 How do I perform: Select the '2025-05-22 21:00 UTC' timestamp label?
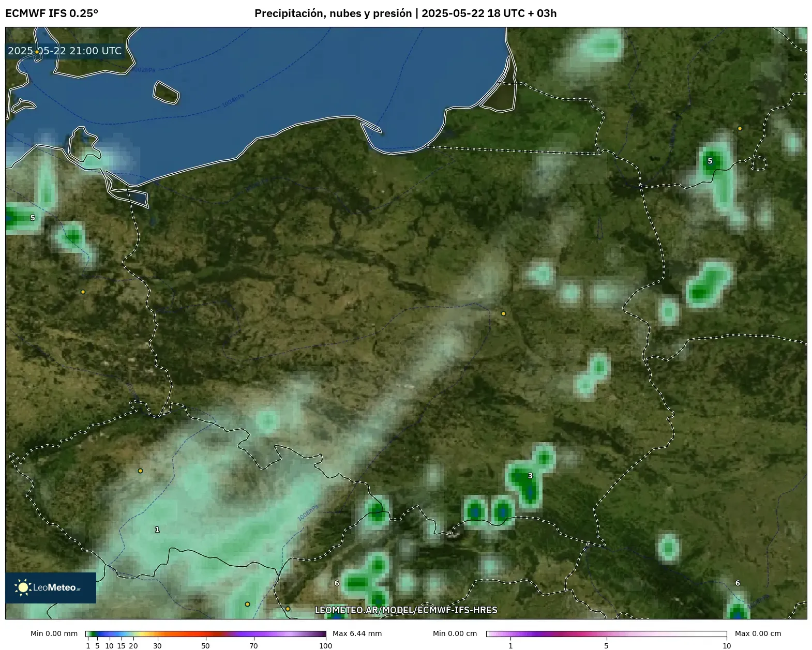point(65,51)
